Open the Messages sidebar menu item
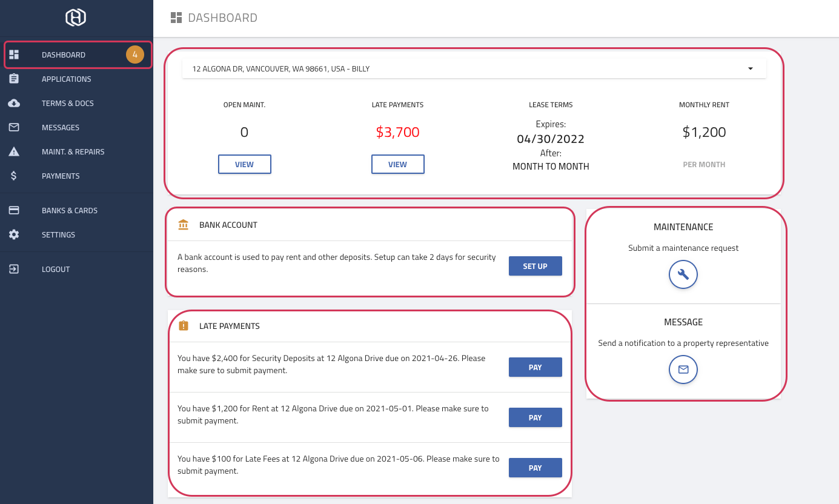This screenshot has width=839, height=504. click(x=61, y=127)
